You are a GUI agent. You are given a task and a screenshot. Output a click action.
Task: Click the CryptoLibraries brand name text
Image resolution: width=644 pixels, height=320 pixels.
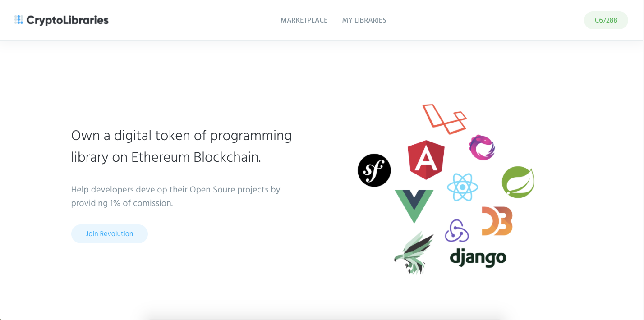pyautogui.click(x=68, y=20)
